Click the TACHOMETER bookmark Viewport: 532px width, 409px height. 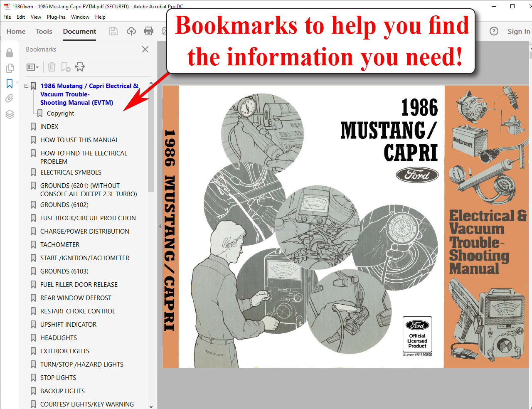pyautogui.click(x=60, y=245)
